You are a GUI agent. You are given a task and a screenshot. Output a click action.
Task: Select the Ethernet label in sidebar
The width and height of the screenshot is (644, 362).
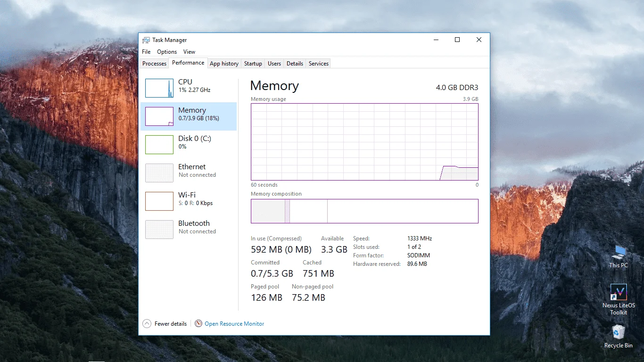(192, 167)
